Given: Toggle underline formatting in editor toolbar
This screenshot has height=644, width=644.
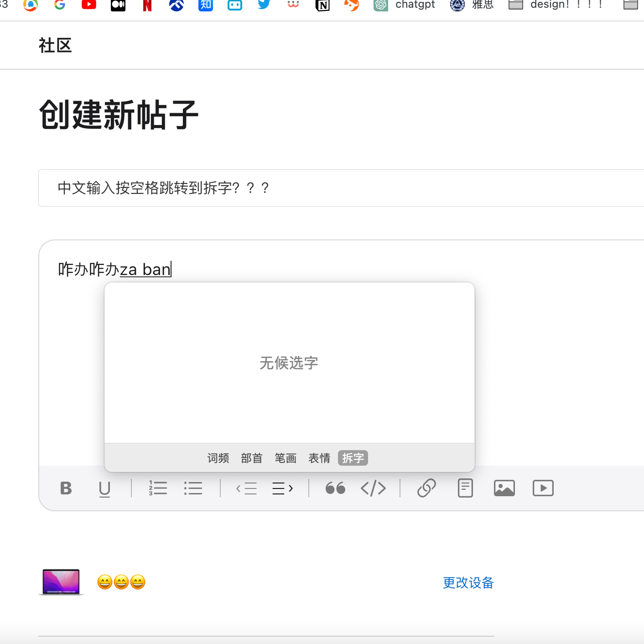Looking at the screenshot, I should click(x=104, y=488).
